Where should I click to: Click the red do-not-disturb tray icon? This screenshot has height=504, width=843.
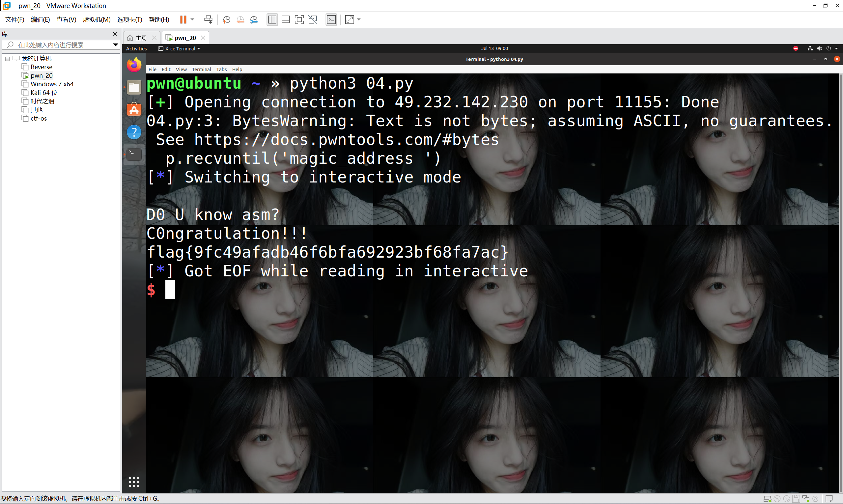pos(796,48)
